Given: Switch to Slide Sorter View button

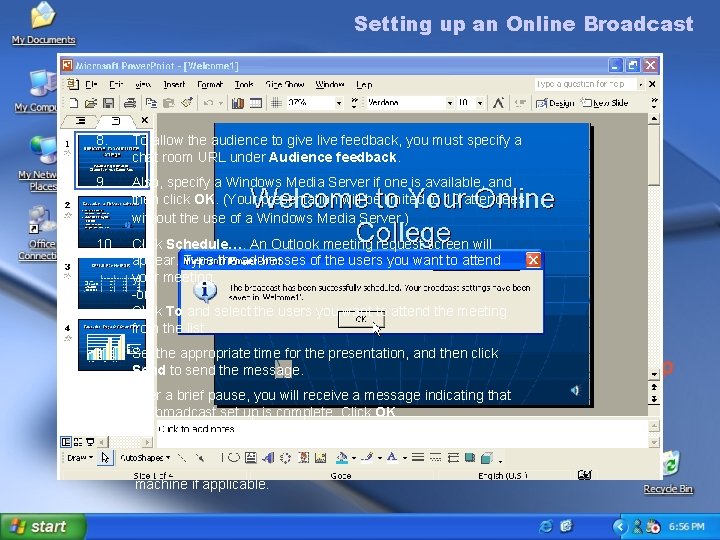Looking at the screenshot, I should (78, 442).
